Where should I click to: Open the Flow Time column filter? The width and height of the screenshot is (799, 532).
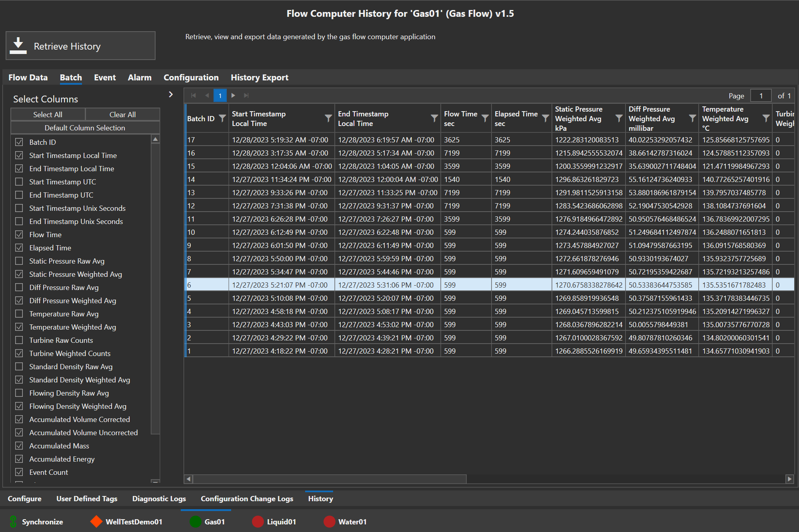[x=485, y=118]
